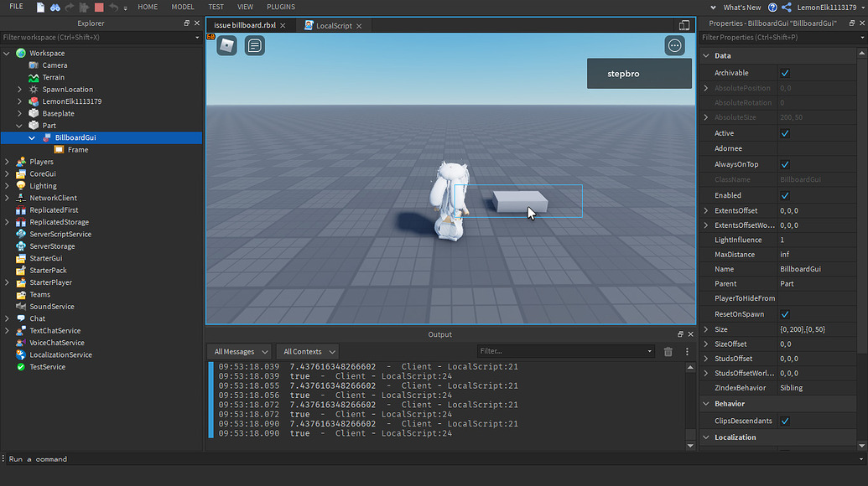Switch to the LocalScript tab
The image size is (868, 486).
(334, 25)
